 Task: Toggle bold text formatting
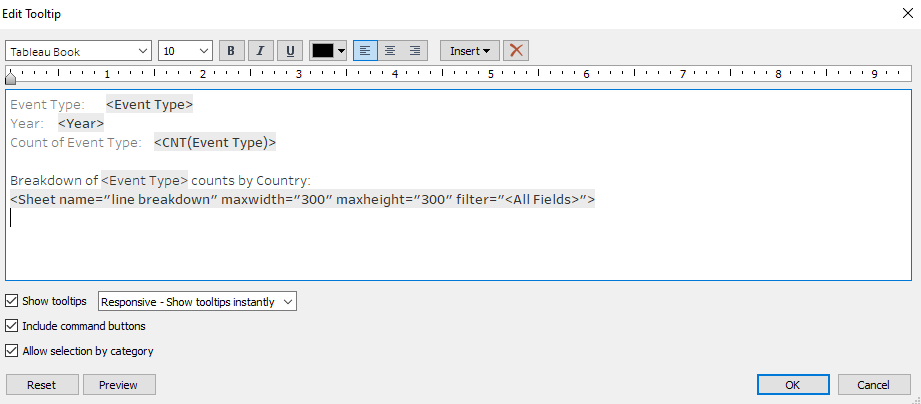(x=232, y=51)
